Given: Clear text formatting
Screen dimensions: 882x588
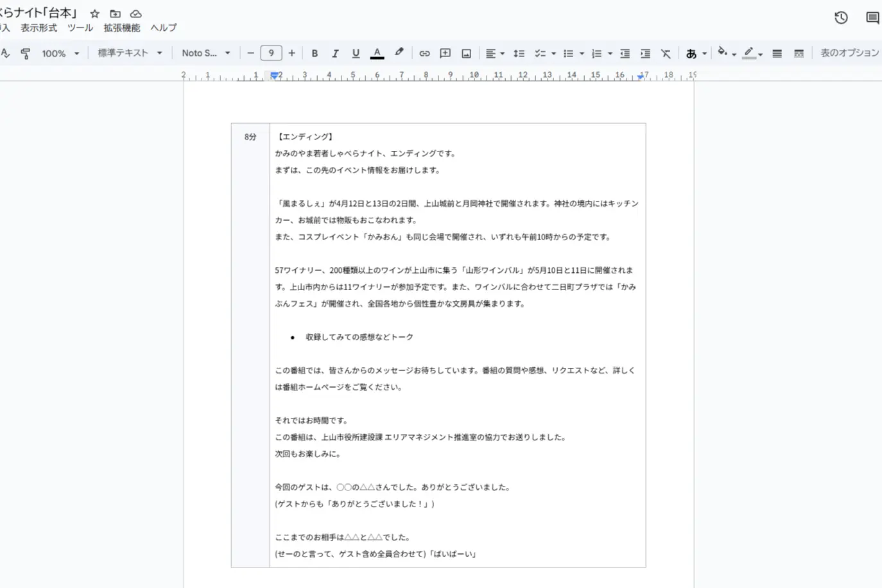Looking at the screenshot, I should 666,53.
